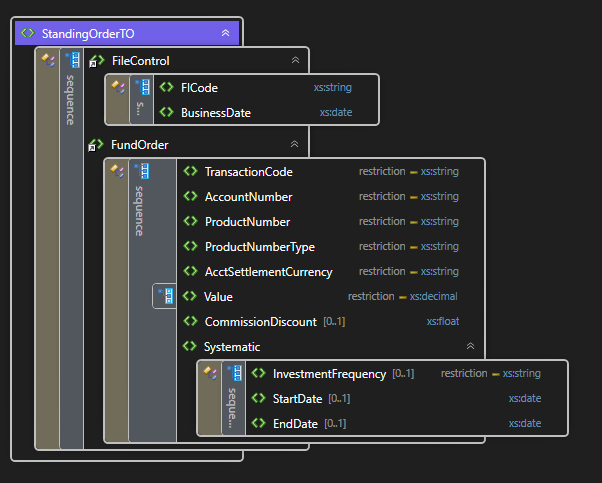Click the StandingOrderTO element icon
Image resolution: width=602 pixels, height=483 pixels.
29,33
